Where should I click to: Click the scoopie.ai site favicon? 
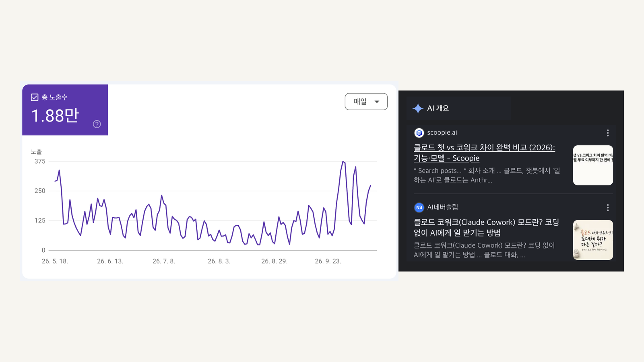tap(419, 133)
